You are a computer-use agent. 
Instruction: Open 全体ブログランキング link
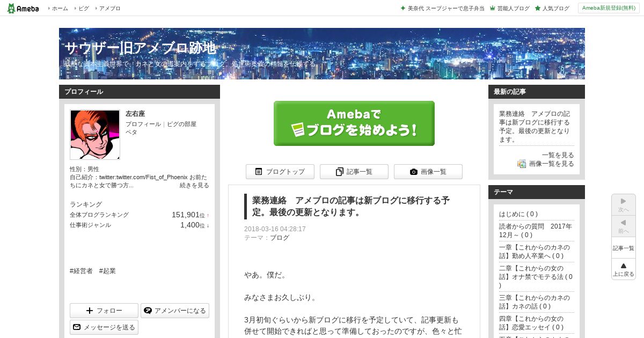pyautogui.click(x=99, y=215)
